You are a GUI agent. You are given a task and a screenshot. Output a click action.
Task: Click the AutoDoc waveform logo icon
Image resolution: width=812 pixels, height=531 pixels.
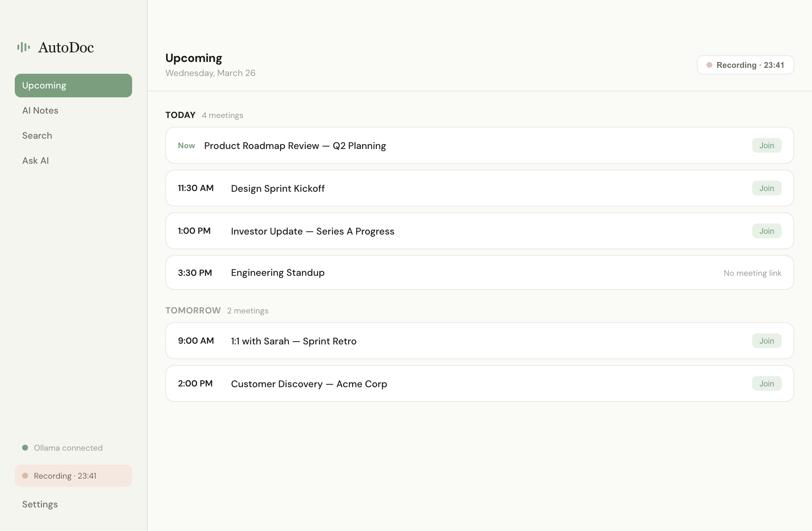(23, 47)
